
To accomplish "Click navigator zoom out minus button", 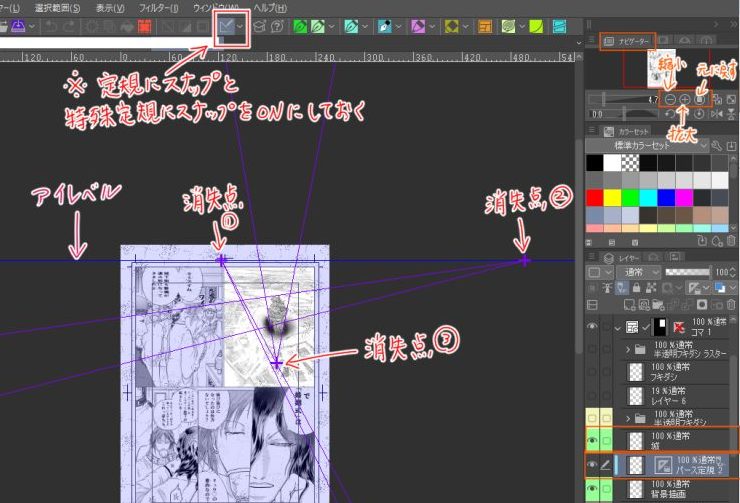I will click(670, 100).
